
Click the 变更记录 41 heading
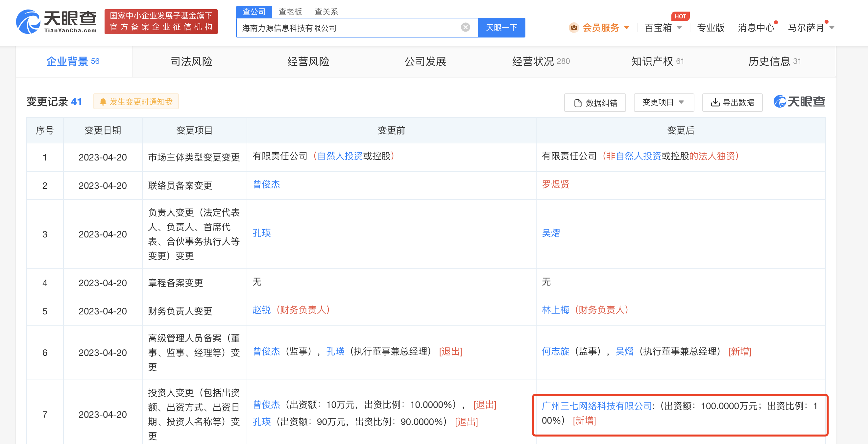point(54,102)
